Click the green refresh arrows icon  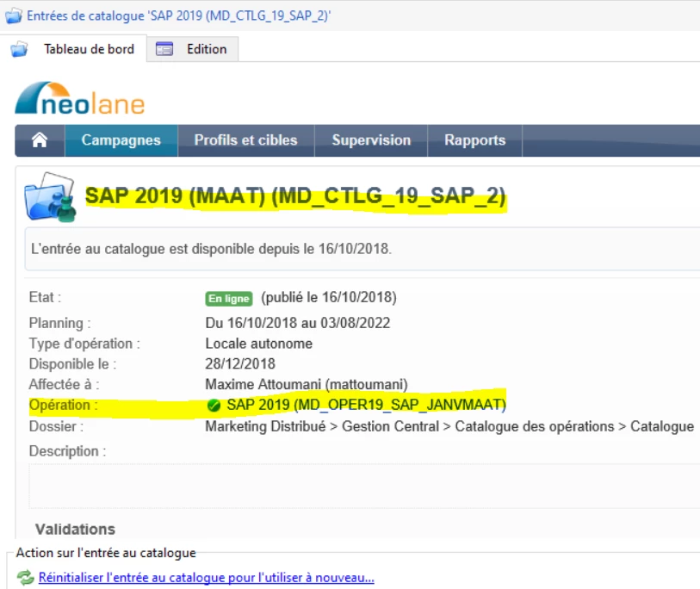coord(26,578)
